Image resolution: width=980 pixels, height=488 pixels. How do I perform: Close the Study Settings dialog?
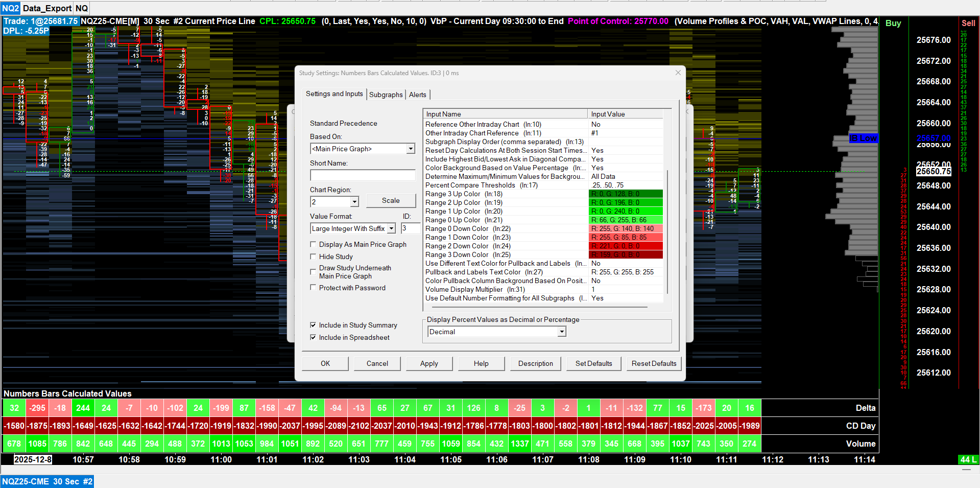tap(678, 73)
